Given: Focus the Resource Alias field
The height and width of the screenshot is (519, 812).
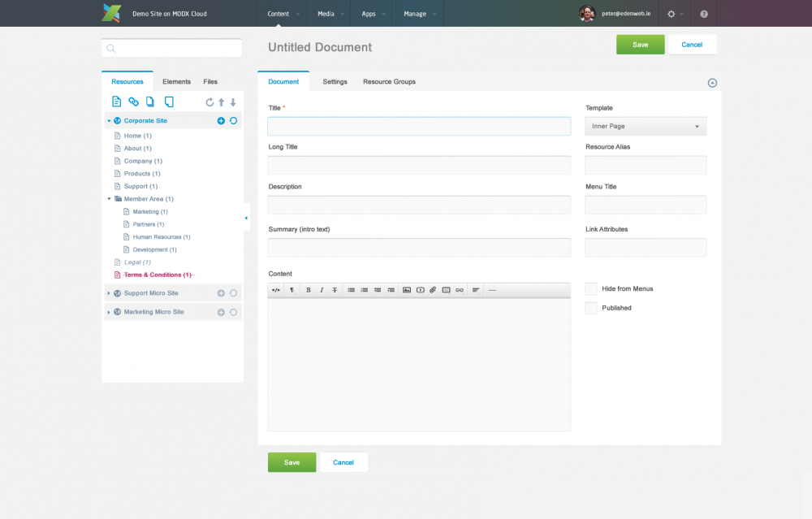Looking at the screenshot, I should (x=646, y=165).
